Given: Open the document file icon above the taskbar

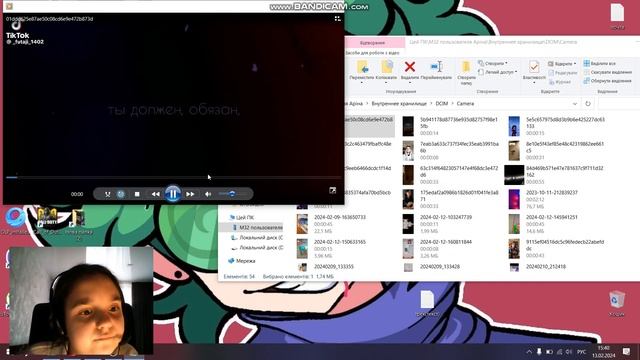Looking at the screenshot, I should [427, 304].
